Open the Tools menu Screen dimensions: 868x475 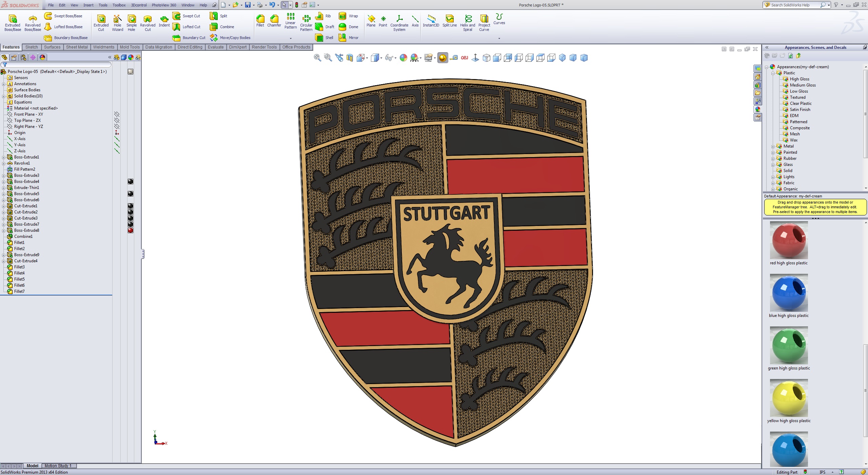(x=103, y=5)
